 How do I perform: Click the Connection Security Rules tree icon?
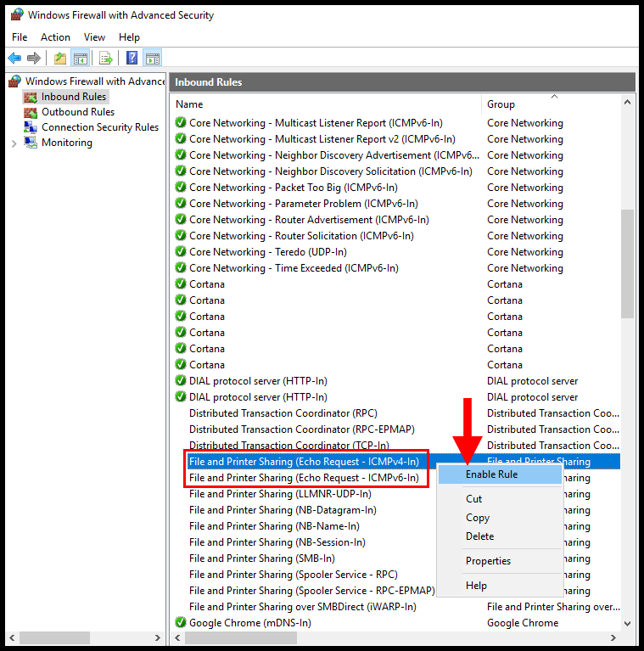[31, 127]
